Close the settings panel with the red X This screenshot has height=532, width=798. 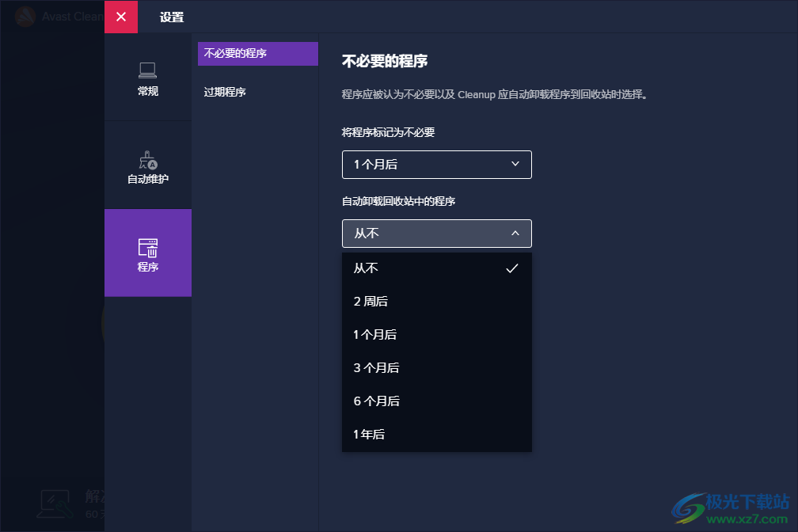coord(121,17)
